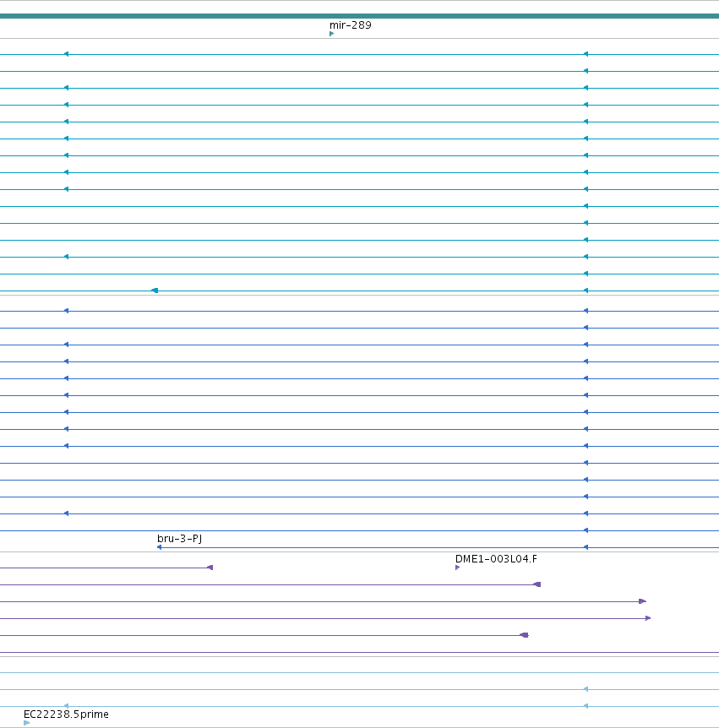Click the purple arrow glyph under DME1-003L04.F

tap(457, 568)
